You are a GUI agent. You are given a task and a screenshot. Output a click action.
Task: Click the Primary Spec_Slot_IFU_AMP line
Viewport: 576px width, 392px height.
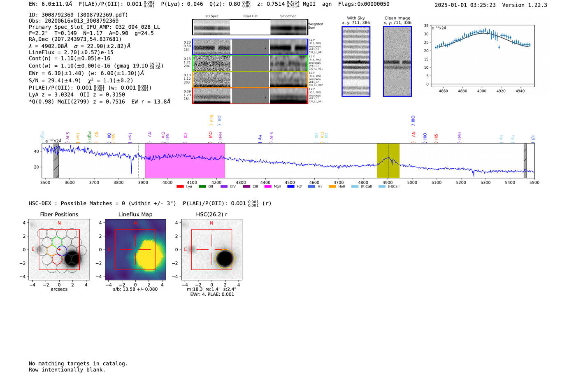click(95, 27)
